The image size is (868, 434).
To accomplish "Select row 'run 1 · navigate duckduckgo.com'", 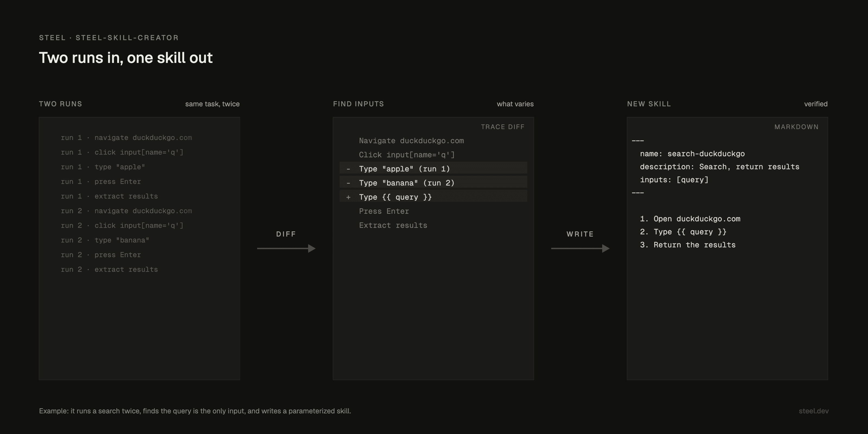I will point(126,138).
